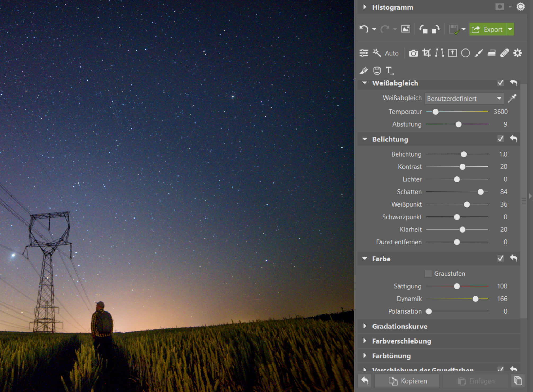Click the show original image icon
Screen dimensions: 533x392
(x=406, y=29)
